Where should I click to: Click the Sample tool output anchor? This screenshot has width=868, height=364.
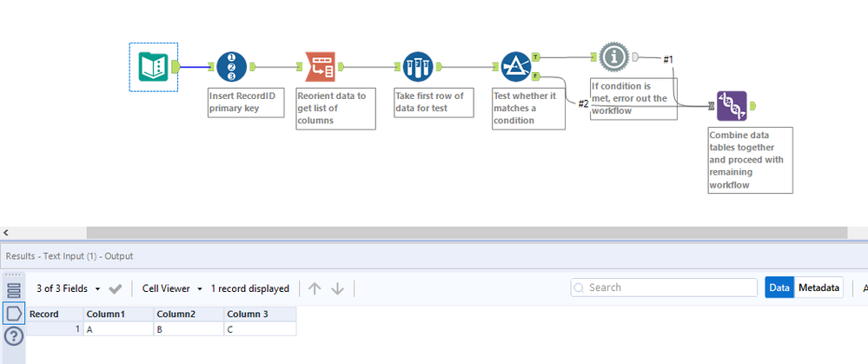(439, 67)
